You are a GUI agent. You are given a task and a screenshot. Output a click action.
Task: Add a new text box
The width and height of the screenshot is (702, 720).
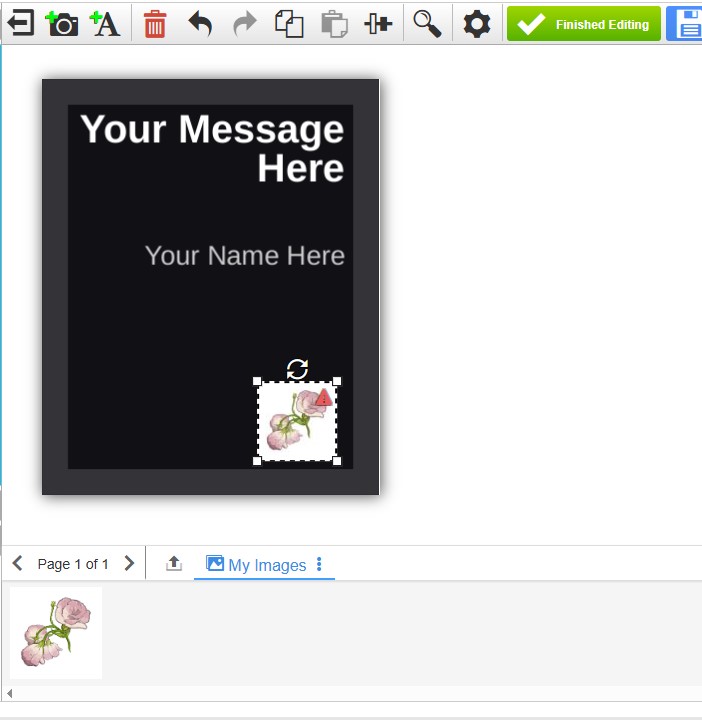click(105, 23)
